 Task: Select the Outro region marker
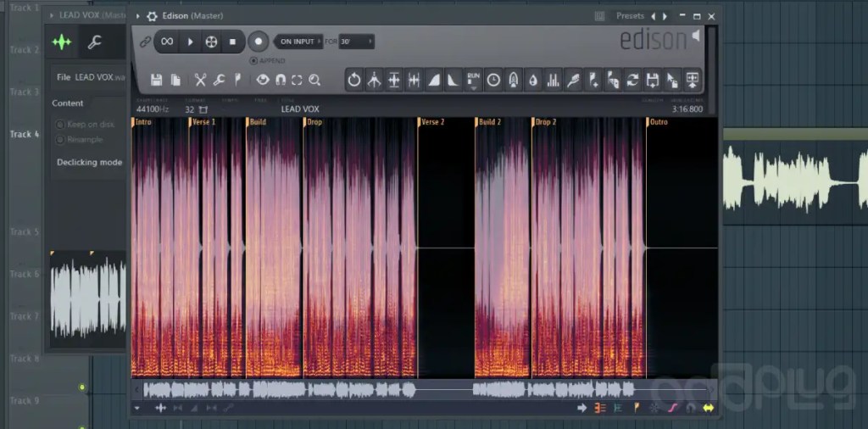[657, 122]
